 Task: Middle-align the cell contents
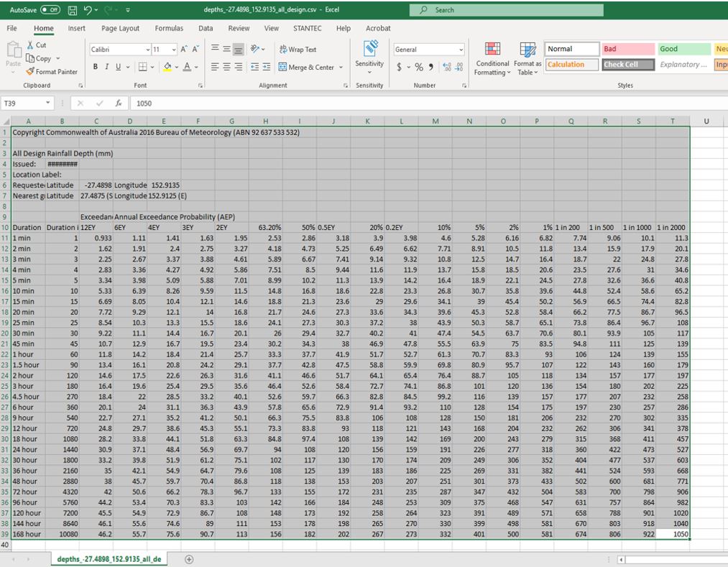click(226, 48)
